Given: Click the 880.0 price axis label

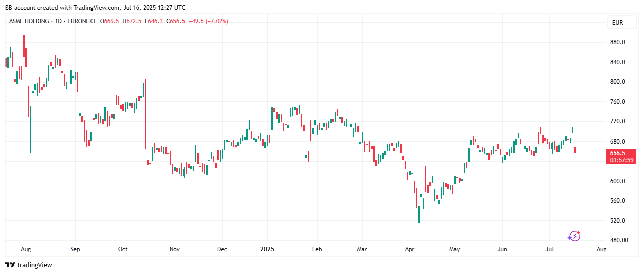Looking at the screenshot, I should coord(617,42).
